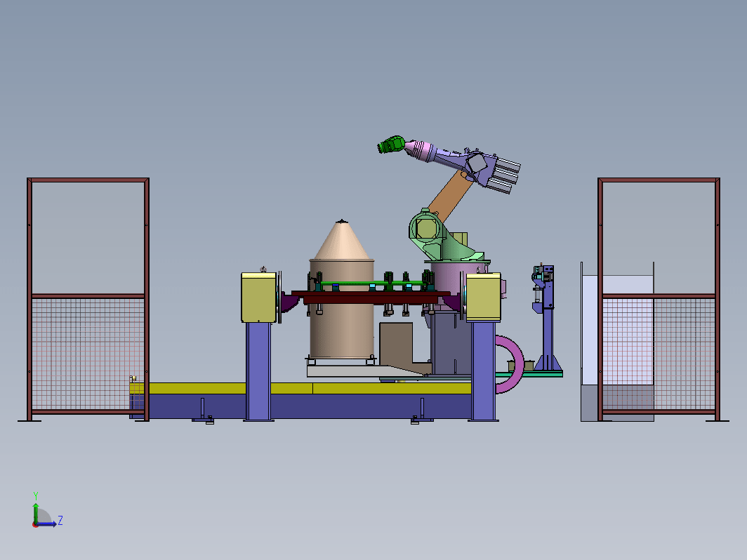Select the tan cylindrical tank body
This screenshot has height=560, width=747.
(342, 328)
